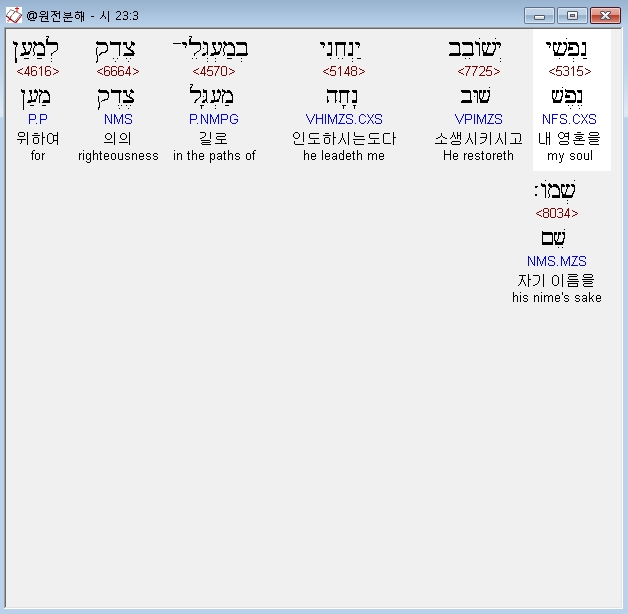This screenshot has height=614, width=628.
Task: Click Korean gloss 인도하시는도다
Action: (x=344, y=139)
